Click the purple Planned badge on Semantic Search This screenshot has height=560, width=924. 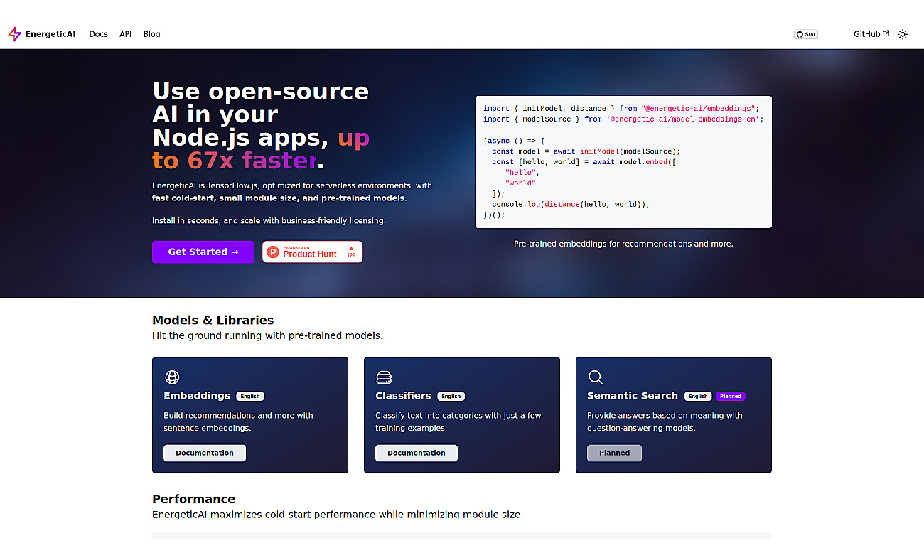pos(731,396)
